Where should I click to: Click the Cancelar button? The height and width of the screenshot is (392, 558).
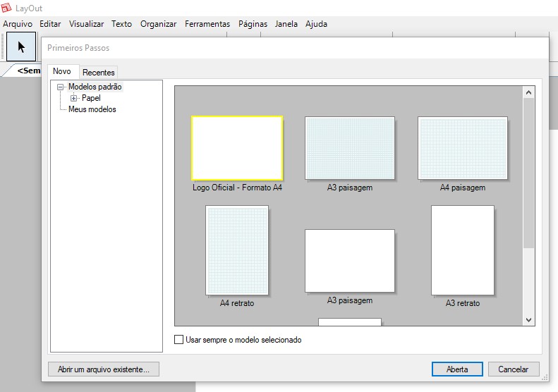click(513, 369)
